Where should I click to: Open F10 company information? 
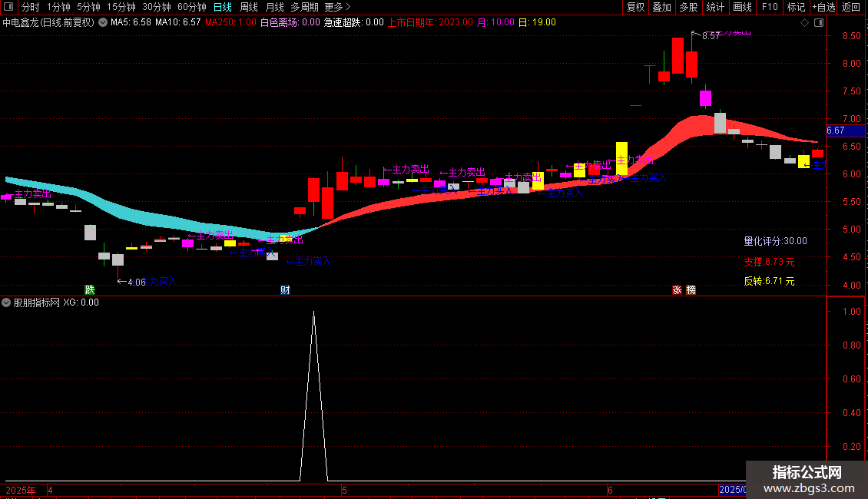pyautogui.click(x=770, y=7)
